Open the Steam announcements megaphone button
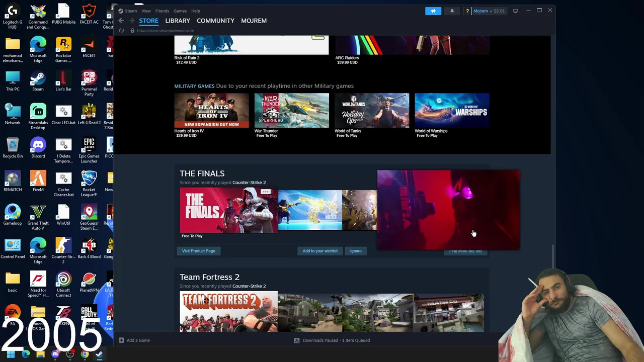The width and height of the screenshot is (644, 362). tap(433, 11)
